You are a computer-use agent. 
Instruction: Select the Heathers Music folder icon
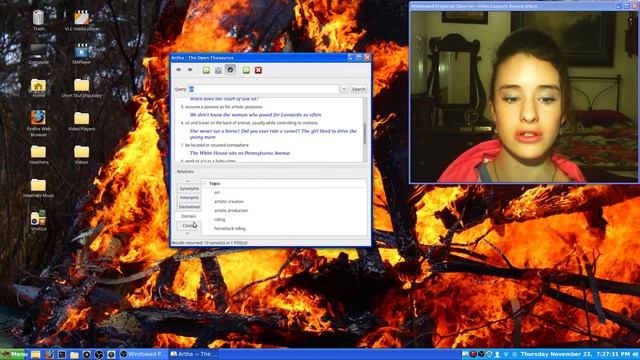pyautogui.click(x=38, y=188)
